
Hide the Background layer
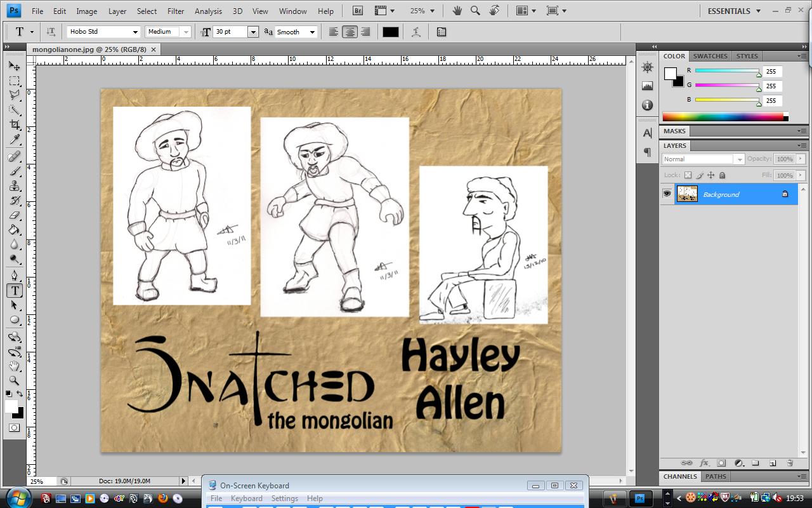(x=667, y=194)
